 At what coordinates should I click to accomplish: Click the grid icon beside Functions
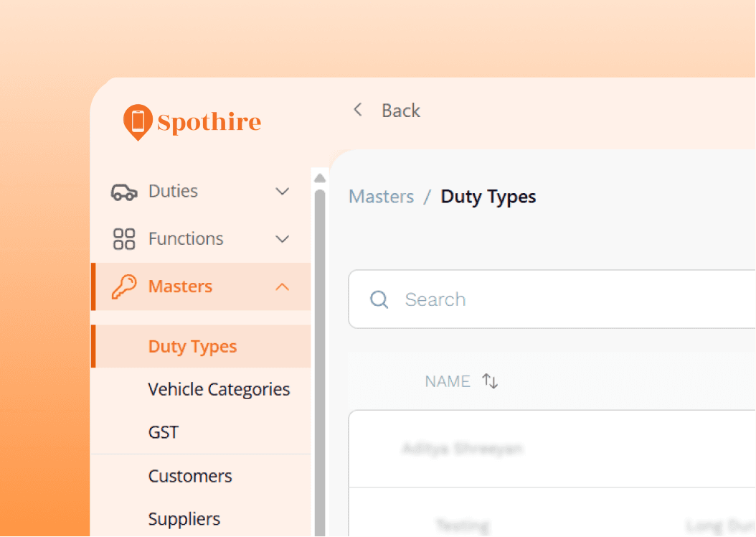(x=124, y=239)
